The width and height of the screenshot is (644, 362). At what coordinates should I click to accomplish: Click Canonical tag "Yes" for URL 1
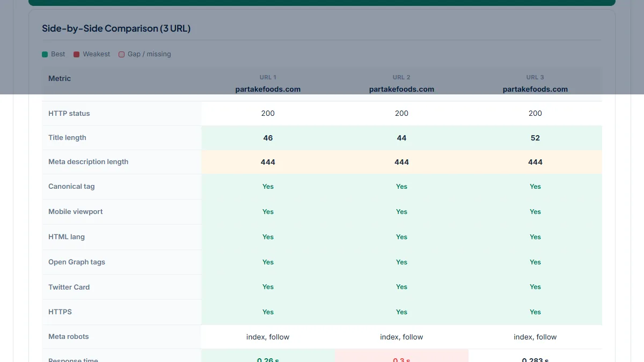268,187
